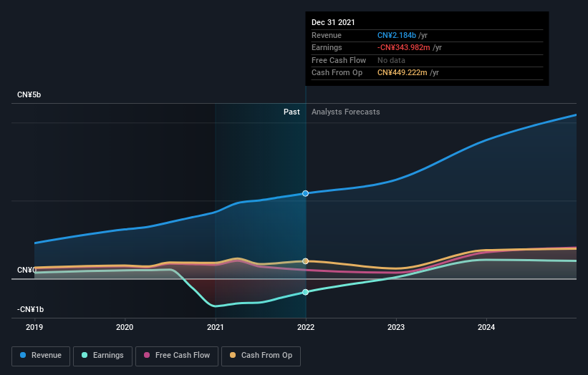This screenshot has width=588, height=375.
Task: Click the Dec 31 2021 tooltip date
Action: 333,22
